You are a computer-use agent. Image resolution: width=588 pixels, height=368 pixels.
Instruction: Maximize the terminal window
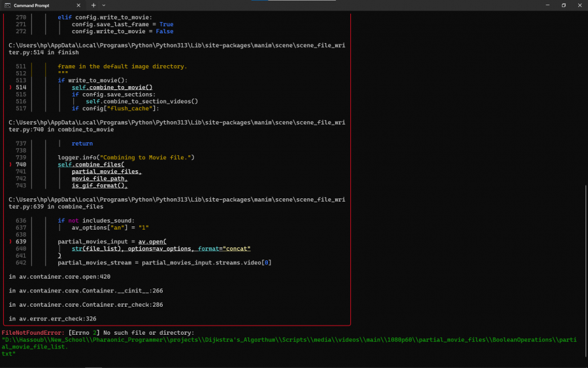click(x=563, y=5)
